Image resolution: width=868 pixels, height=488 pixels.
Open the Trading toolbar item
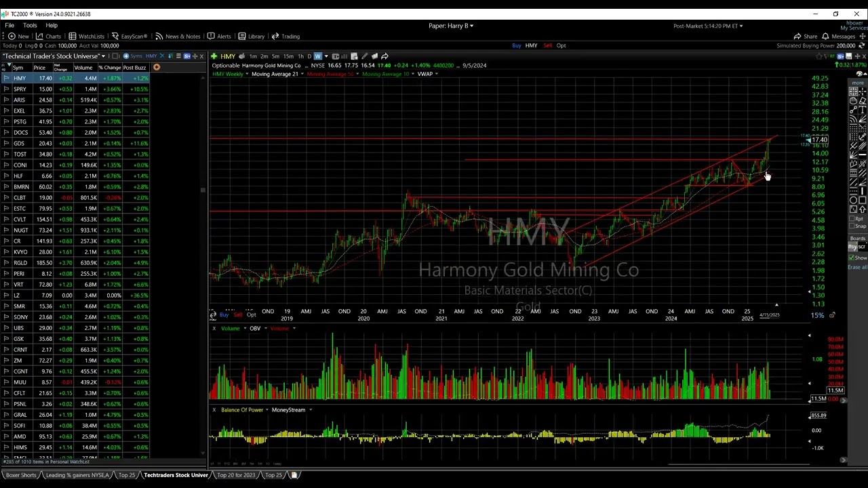pyautogui.click(x=285, y=36)
